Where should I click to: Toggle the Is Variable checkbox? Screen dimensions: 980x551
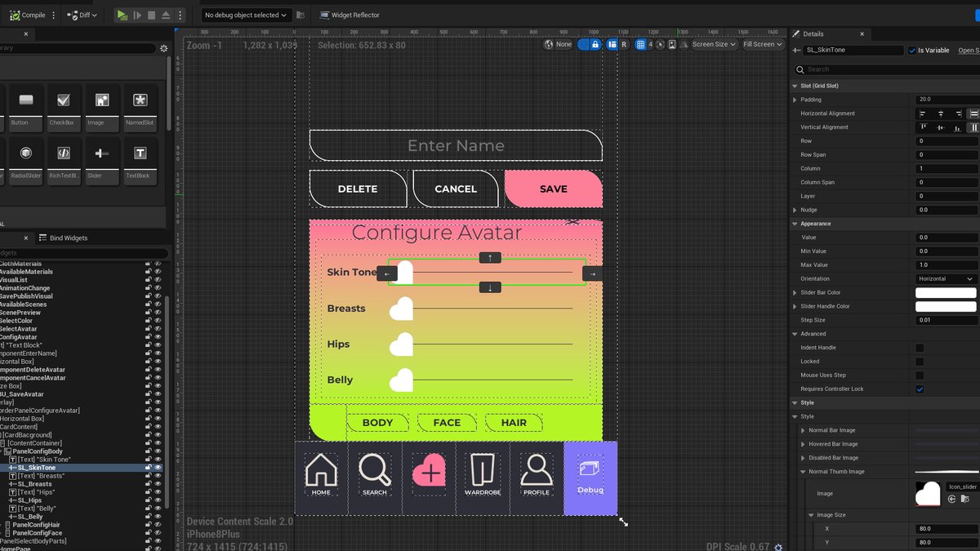tap(912, 51)
